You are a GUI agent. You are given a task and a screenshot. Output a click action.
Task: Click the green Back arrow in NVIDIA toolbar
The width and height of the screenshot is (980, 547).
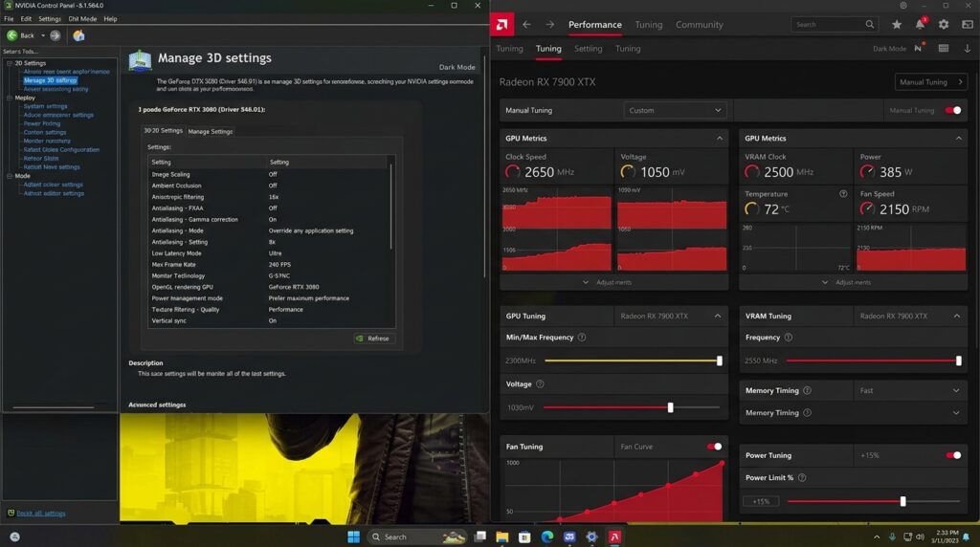pyautogui.click(x=11, y=35)
